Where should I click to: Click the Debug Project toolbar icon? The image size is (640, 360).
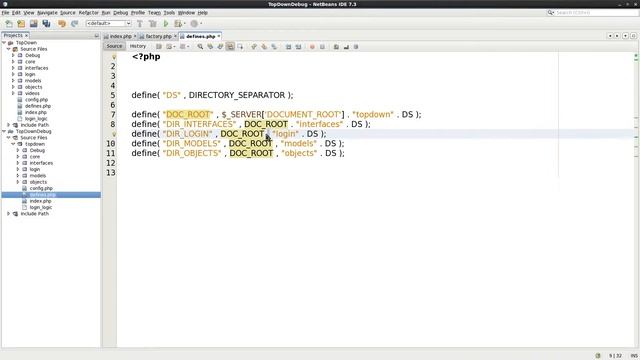point(178,24)
